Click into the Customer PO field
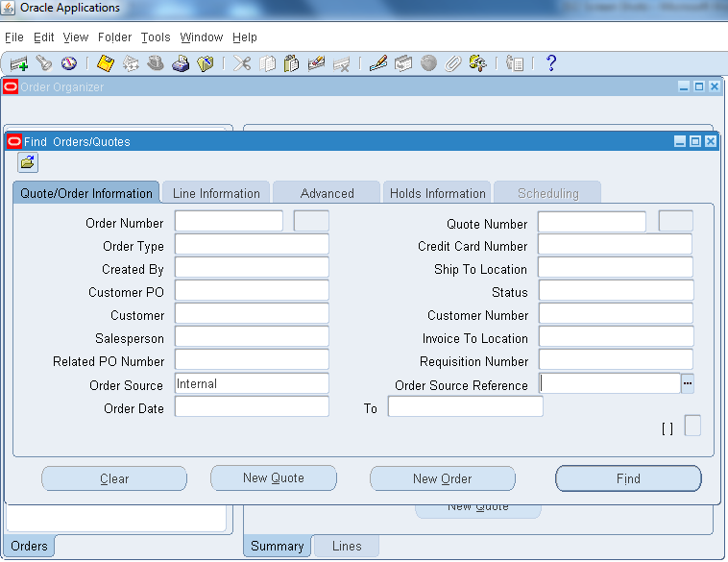The image size is (728, 562). (x=252, y=291)
